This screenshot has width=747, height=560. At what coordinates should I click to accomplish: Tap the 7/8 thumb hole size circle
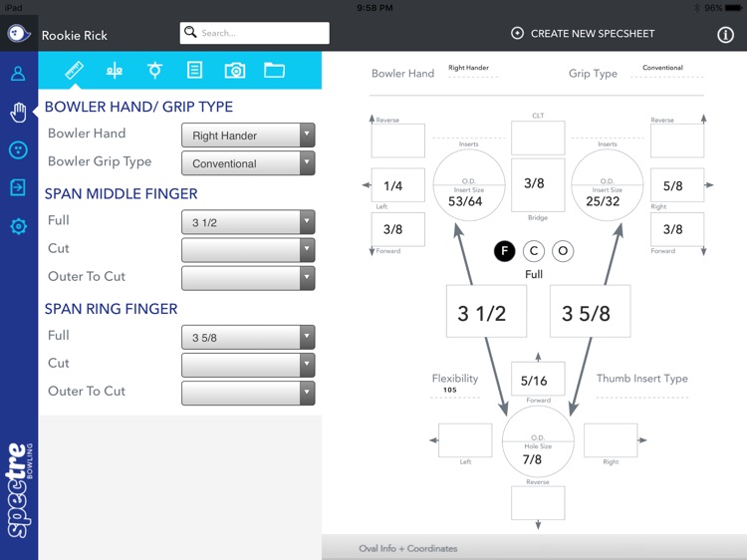point(538,441)
